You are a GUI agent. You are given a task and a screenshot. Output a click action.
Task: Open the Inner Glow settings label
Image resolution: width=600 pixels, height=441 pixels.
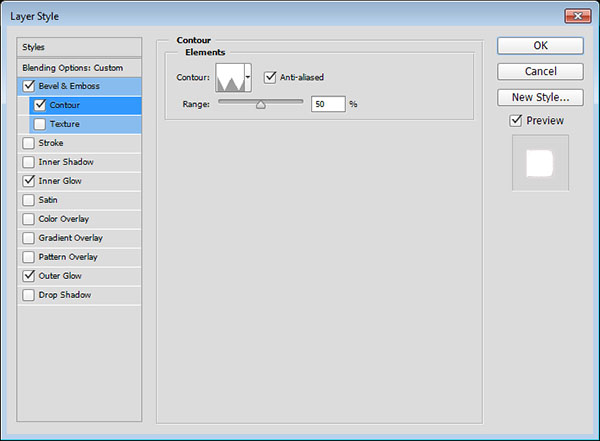(x=60, y=181)
